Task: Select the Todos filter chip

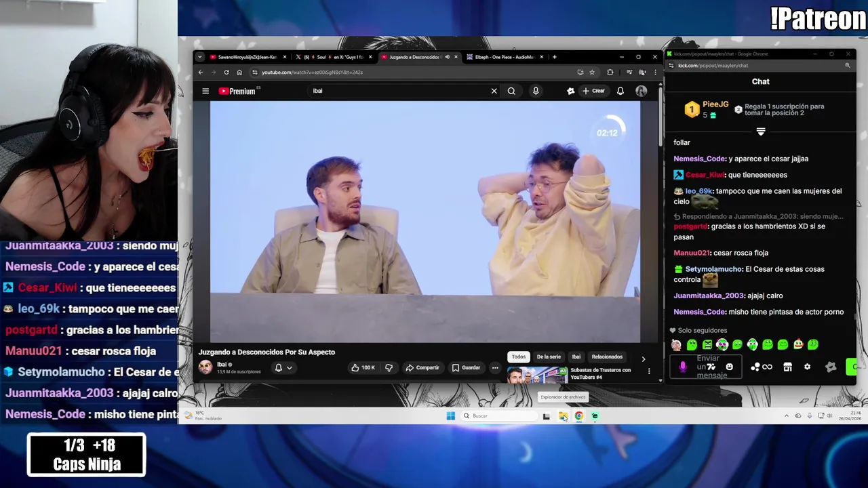Action: (519, 357)
